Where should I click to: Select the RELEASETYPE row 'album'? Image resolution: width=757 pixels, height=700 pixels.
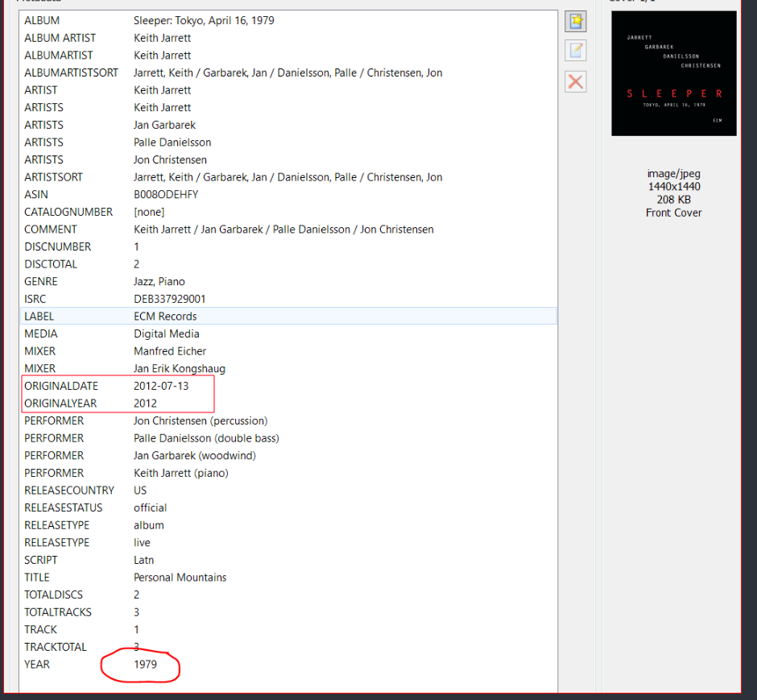[x=288, y=524]
